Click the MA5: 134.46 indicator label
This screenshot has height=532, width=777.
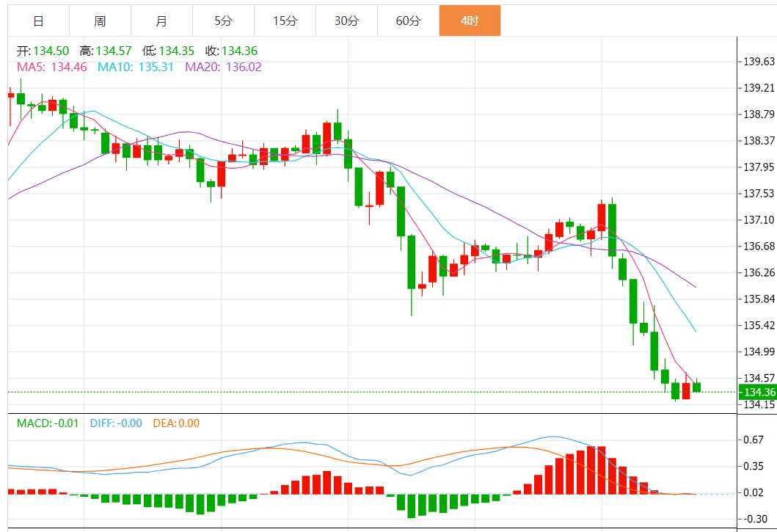point(52,67)
